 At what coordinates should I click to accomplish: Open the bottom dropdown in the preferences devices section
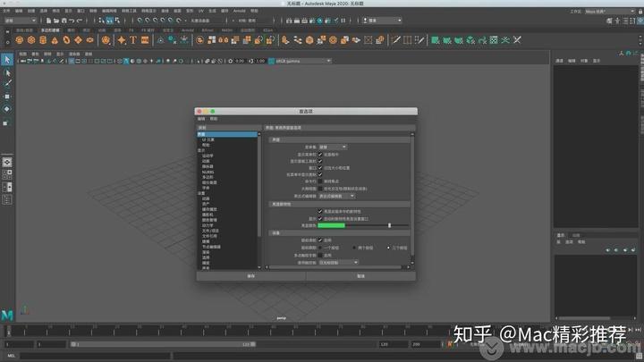(x=339, y=263)
